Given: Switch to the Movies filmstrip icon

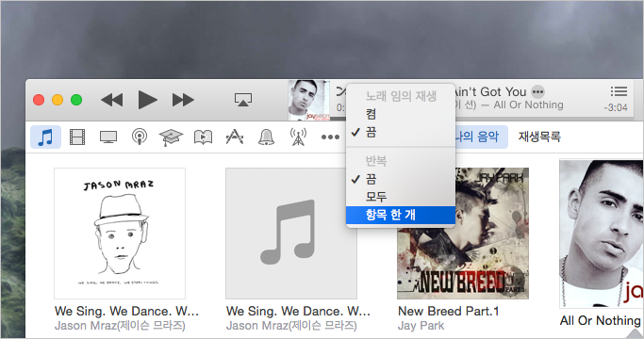Looking at the screenshot, I should [x=77, y=137].
